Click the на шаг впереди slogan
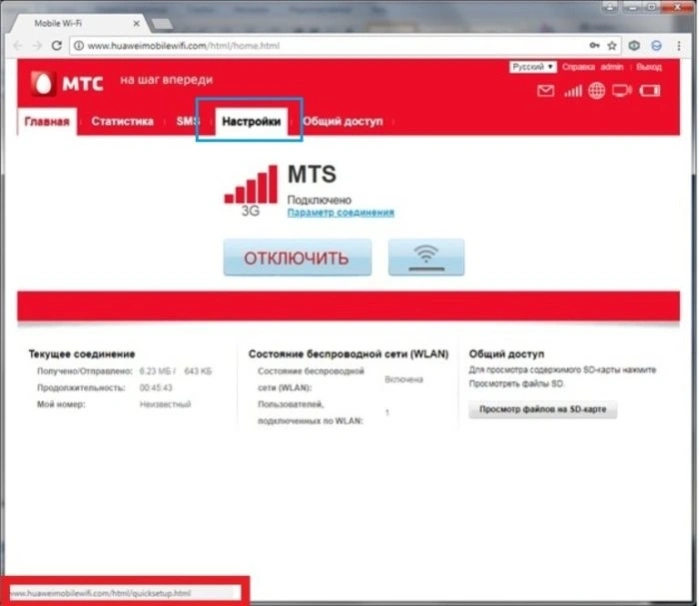699x606 pixels. (166, 80)
